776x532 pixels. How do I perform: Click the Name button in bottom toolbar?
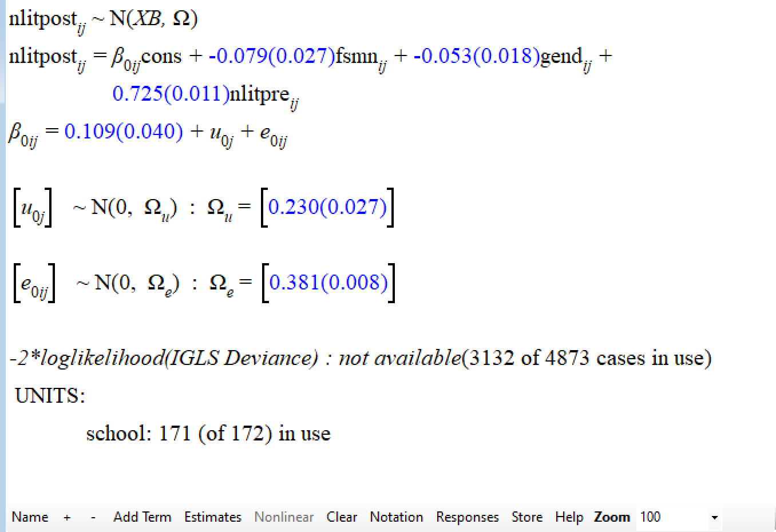(30, 517)
